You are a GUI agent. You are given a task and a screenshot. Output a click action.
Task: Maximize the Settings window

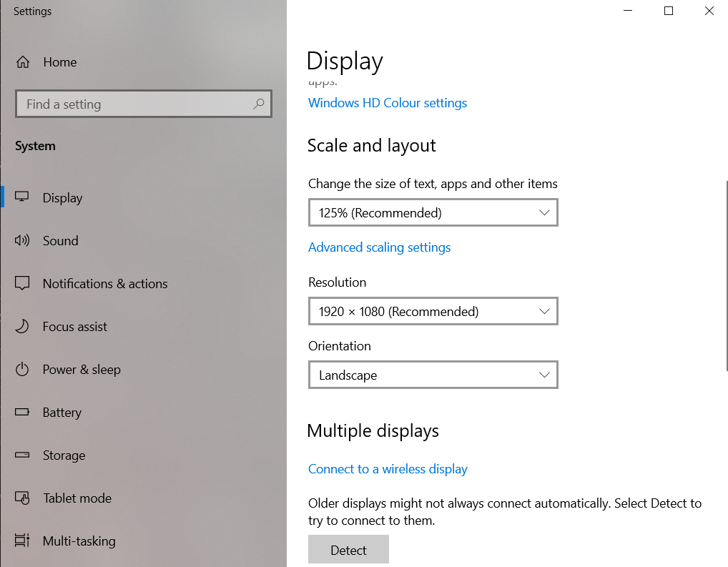coord(669,11)
